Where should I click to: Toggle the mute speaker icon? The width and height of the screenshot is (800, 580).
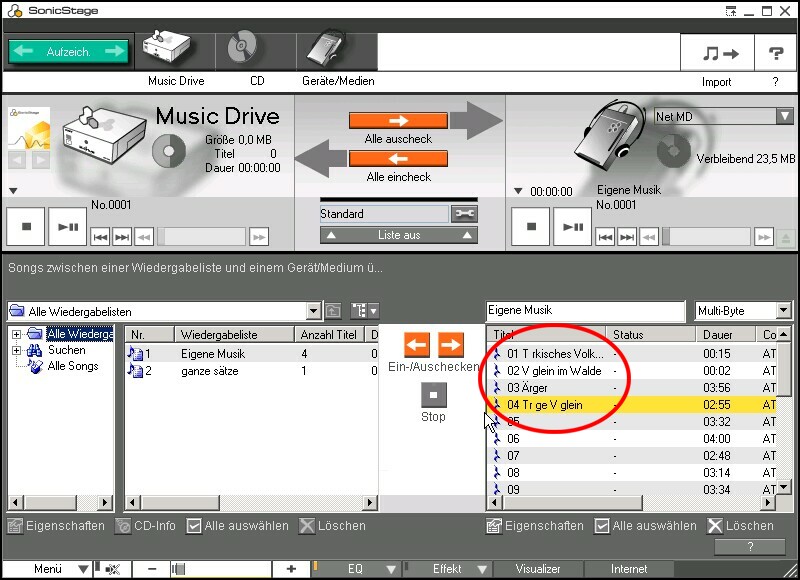[x=112, y=569]
